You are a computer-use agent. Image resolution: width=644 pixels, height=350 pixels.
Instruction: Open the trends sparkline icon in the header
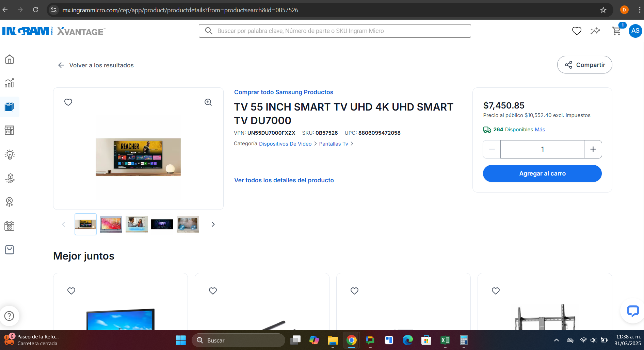(x=595, y=31)
